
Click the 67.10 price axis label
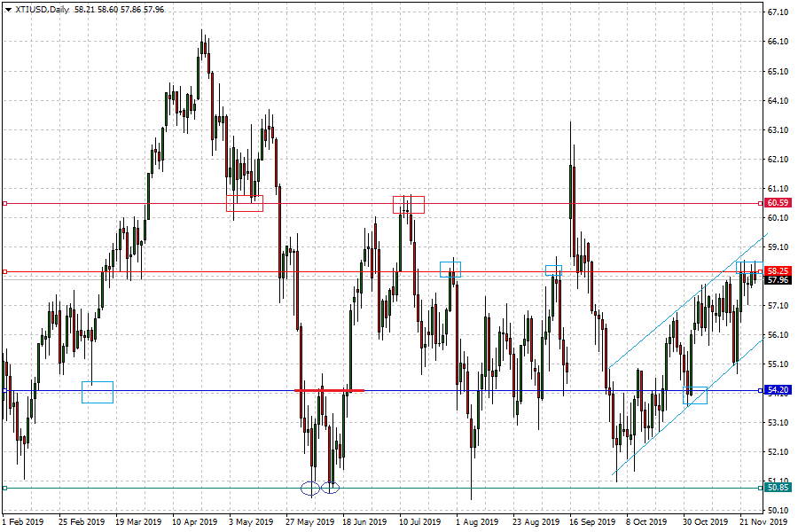(x=778, y=12)
